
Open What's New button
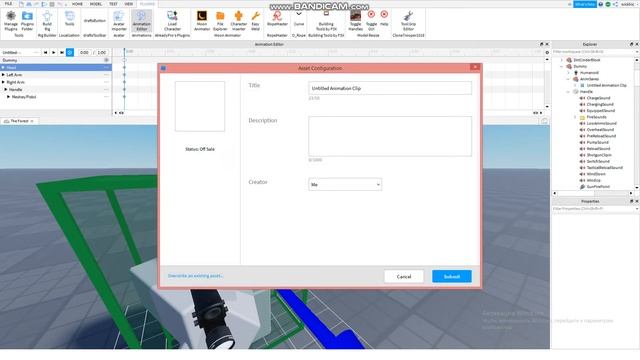coord(584,4)
